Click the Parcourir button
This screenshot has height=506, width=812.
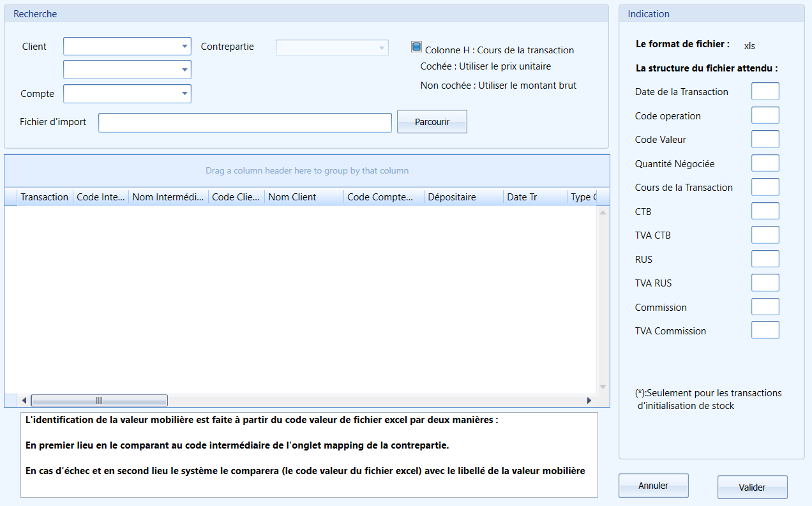point(432,121)
